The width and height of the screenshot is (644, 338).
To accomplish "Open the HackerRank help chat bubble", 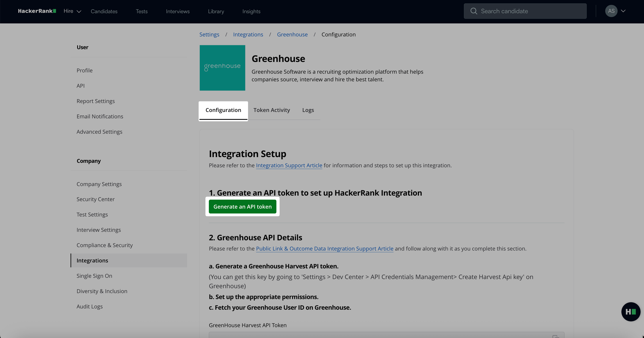I will 631,312.
